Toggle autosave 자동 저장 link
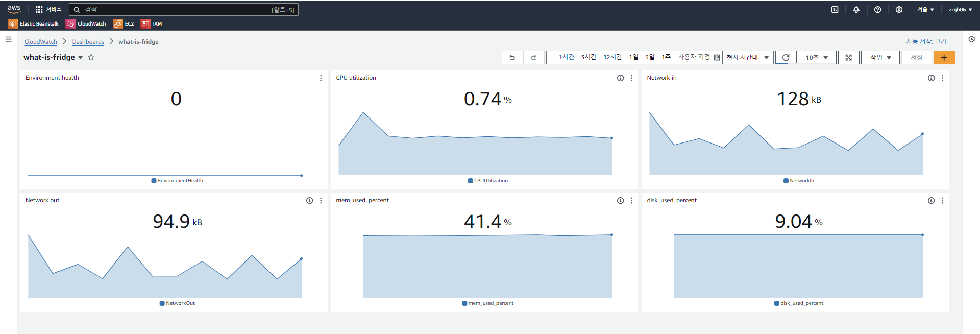The width and height of the screenshot is (980, 334). [x=926, y=42]
